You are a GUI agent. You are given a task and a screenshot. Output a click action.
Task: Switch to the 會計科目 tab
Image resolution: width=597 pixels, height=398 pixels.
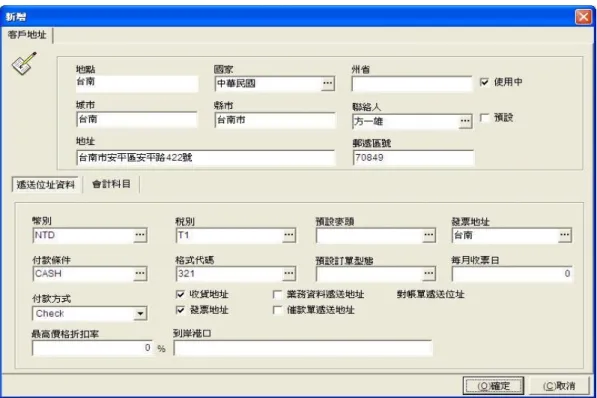[112, 184]
